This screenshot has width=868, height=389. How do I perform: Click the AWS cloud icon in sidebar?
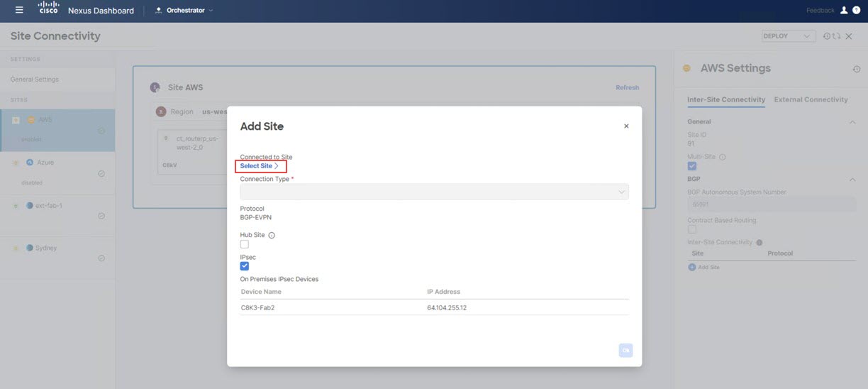[30, 120]
